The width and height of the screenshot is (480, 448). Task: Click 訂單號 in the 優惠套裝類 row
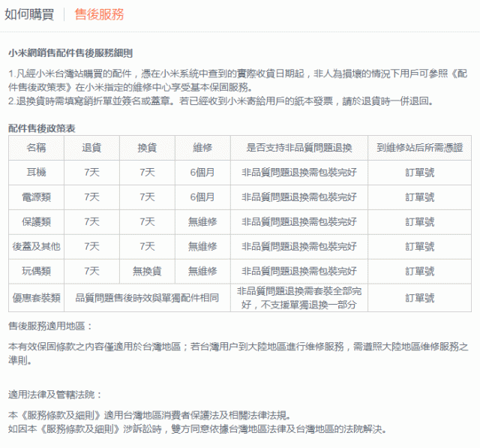coord(420,298)
